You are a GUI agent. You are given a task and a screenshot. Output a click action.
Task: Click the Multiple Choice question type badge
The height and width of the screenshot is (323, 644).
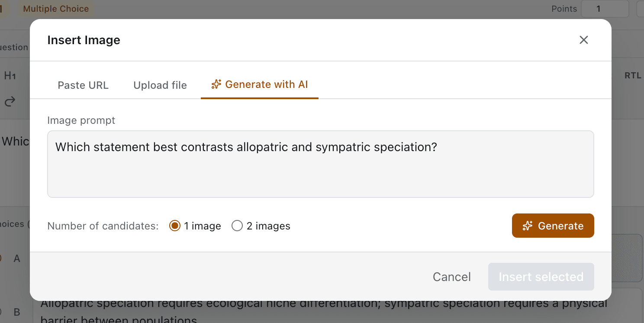(x=56, y=9)
